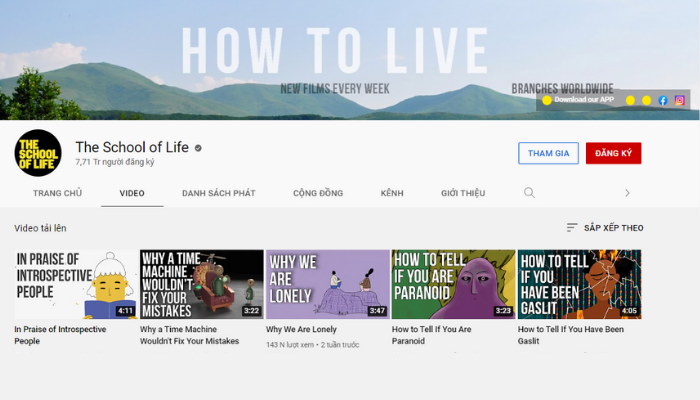
Task: Play the Gaslit video thumbnail
Action: pos(579,284)
